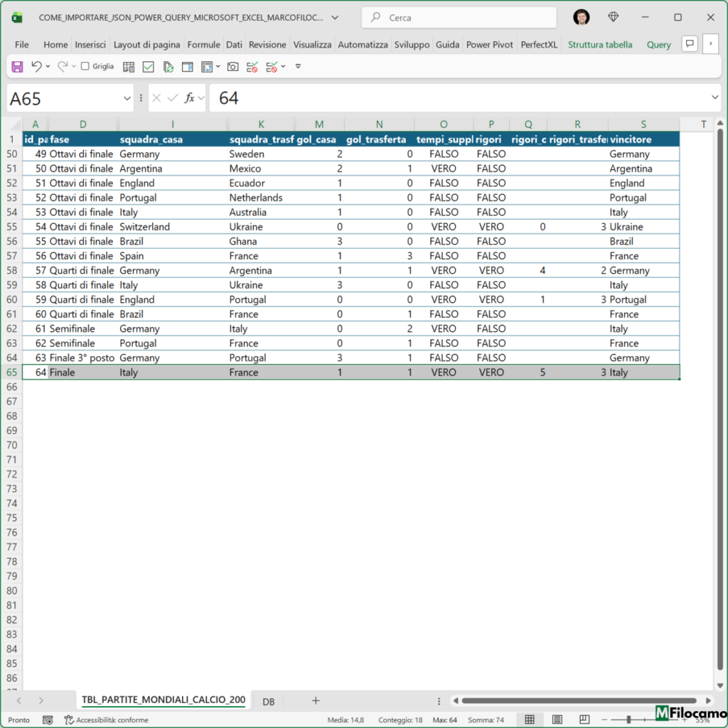Screen dimensions: 728x728
Task: Click the green checkmark box icon
Action: coord(148,67)
